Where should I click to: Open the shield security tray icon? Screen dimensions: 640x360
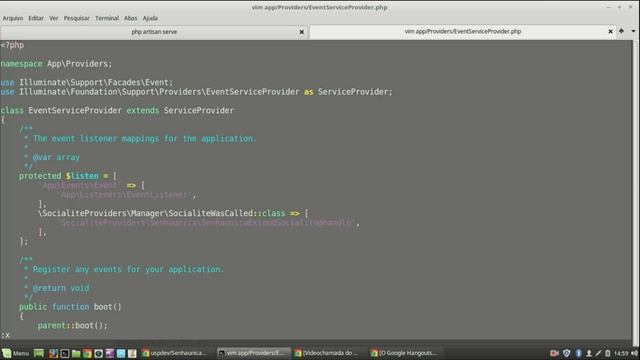pos(567,353)
